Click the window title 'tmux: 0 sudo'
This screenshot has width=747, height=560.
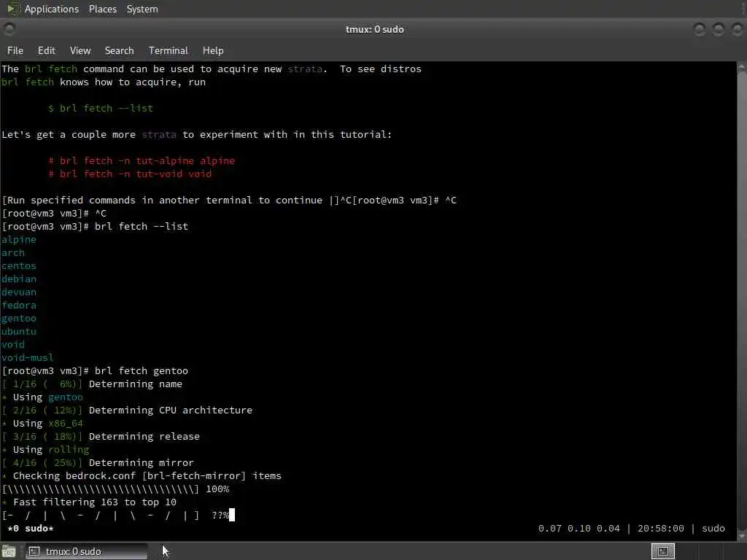[374, 29]
